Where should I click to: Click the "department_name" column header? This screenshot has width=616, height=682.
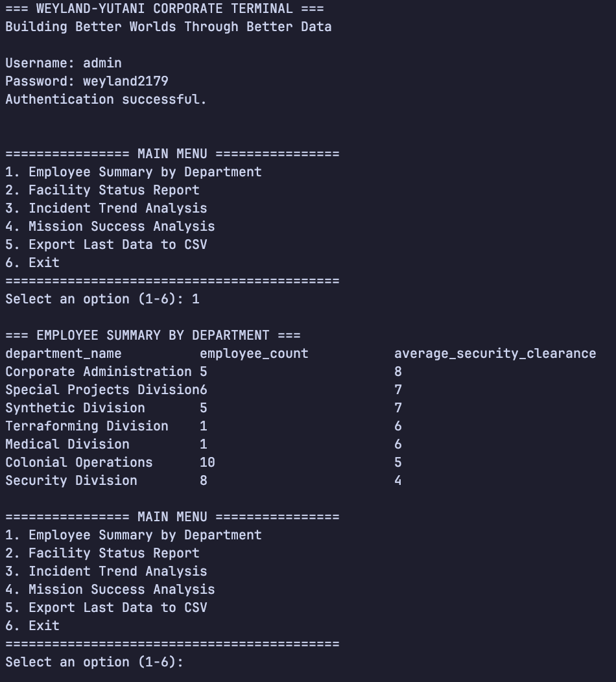tap(64, 353)
